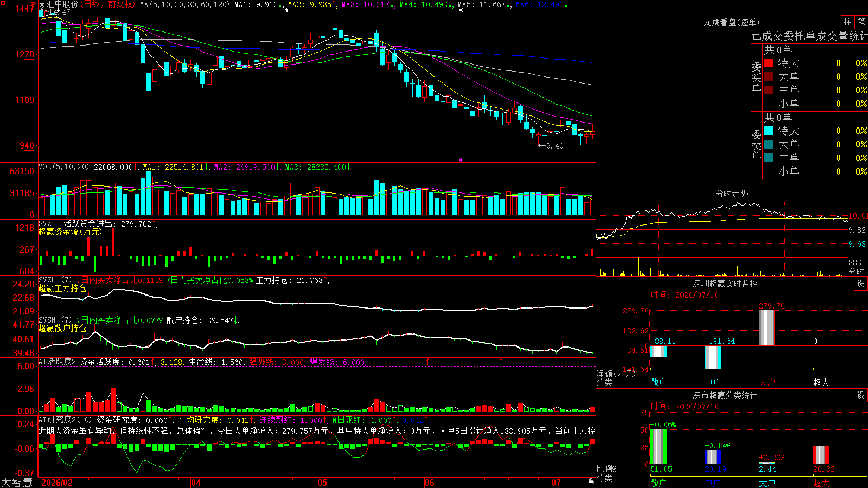Click the 委卖单 section label
The width and height of the screenshot is (868, 488).
[756, 145]
